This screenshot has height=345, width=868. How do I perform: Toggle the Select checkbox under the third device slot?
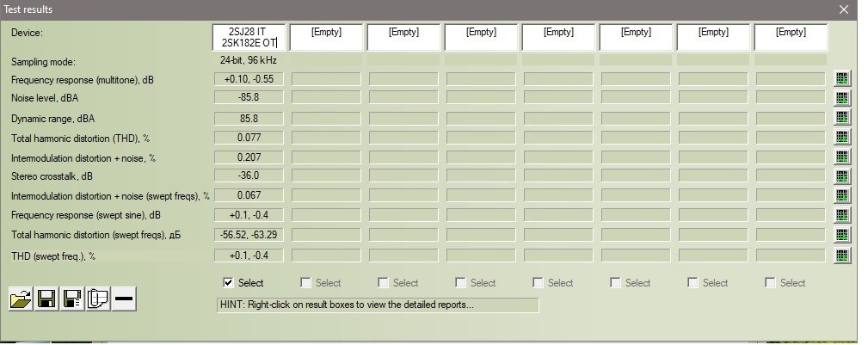point(383,283)
